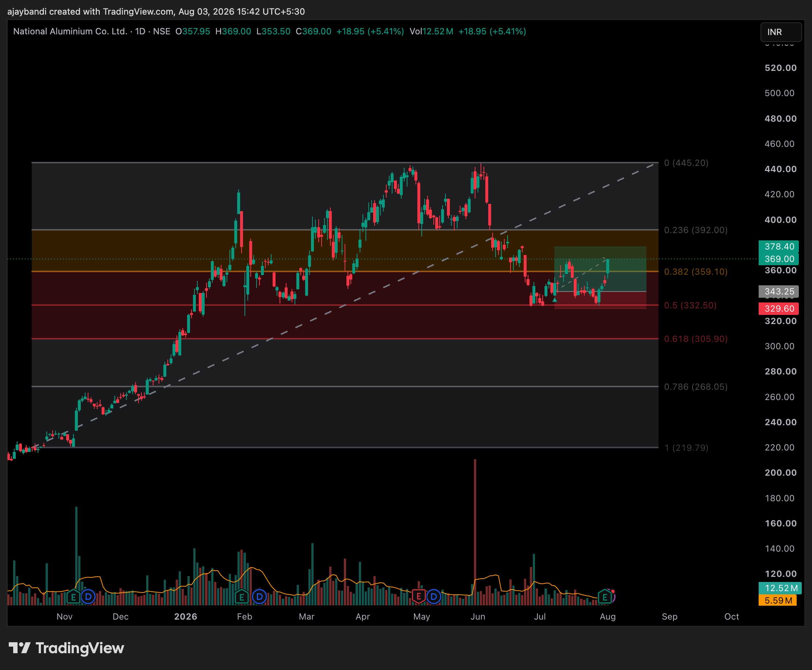
Task: Select the 343.25 entry price label
Action: click(778, 292)
